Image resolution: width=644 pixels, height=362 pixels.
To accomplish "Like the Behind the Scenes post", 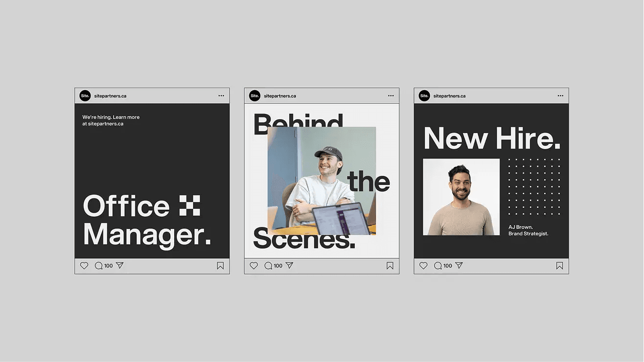I will point(253,266).
